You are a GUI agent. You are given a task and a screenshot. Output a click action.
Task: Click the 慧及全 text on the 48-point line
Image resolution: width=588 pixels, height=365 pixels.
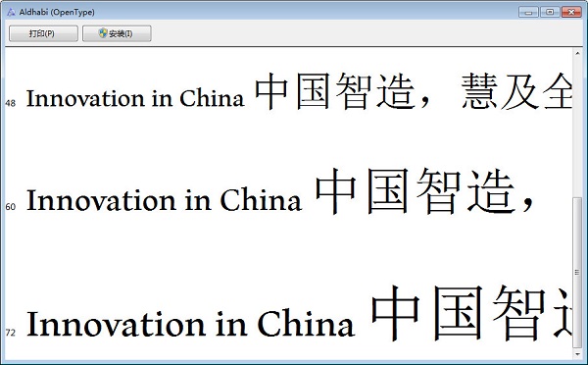click(x=516, y=91)
